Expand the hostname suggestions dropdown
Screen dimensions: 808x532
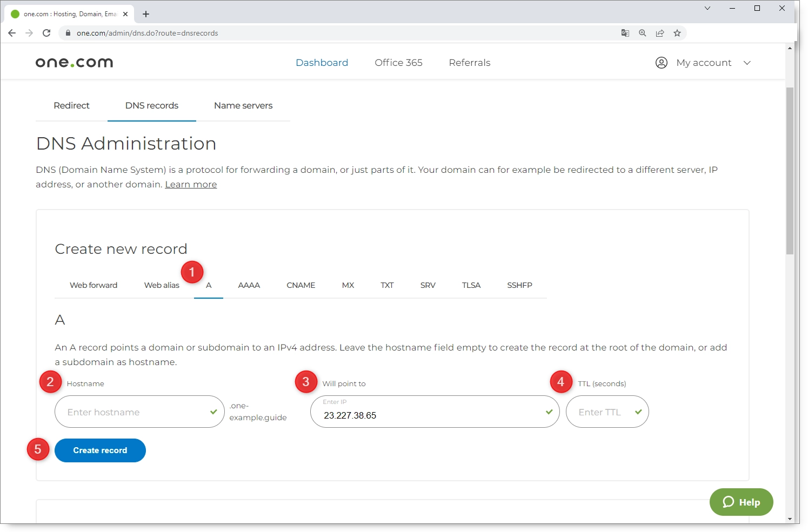213,412
